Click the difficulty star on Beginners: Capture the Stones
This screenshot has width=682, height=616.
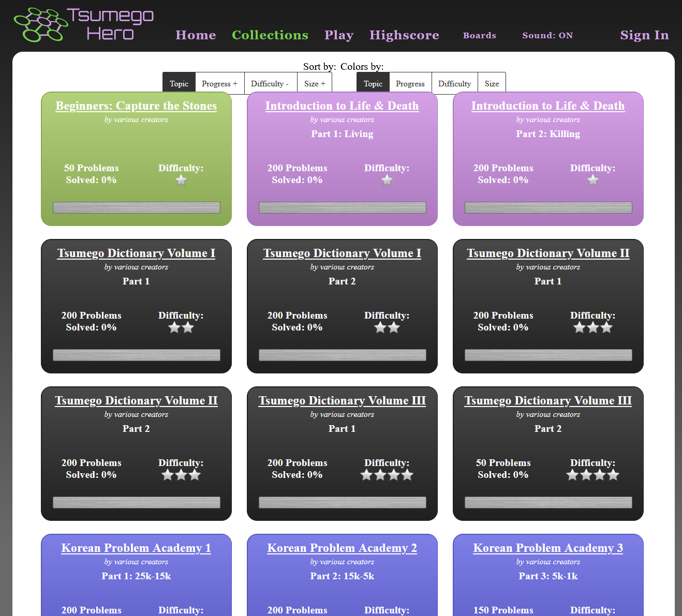click(x=181, y=180)
